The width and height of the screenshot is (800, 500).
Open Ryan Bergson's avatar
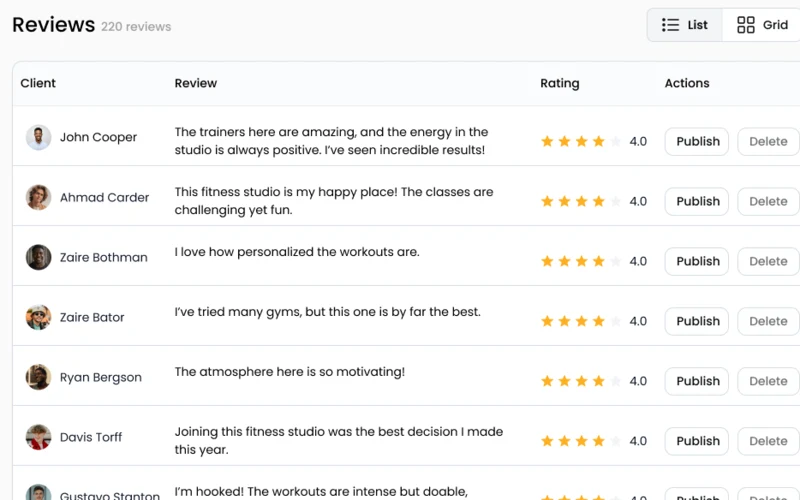[38, 377]
